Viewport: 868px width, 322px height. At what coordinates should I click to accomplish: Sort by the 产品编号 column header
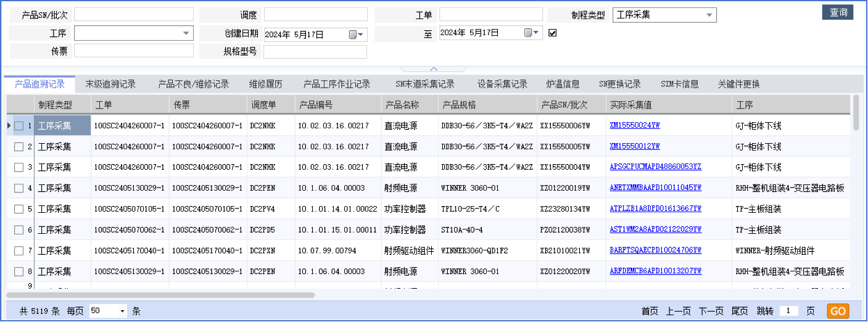[x=315, y=105]
